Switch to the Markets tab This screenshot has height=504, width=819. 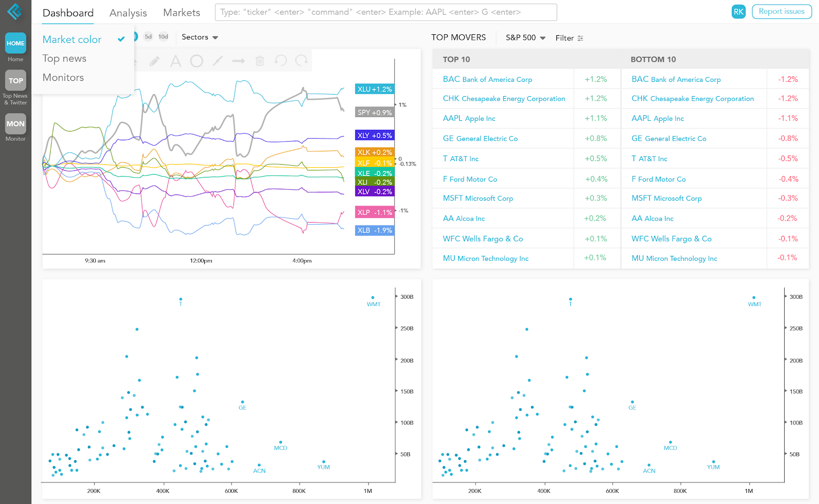point(182,13)
